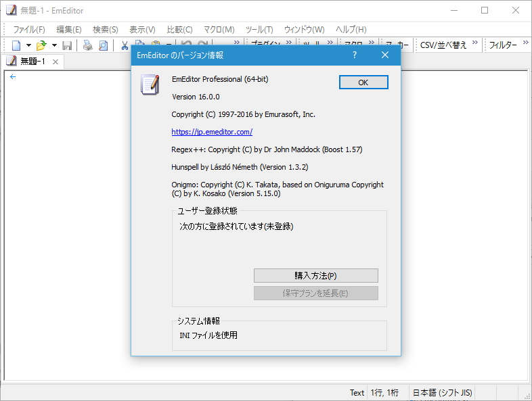Open the ウィンドウ(W) menu
The height and width of the screenshot is (401, 532).
coord(305,30)
